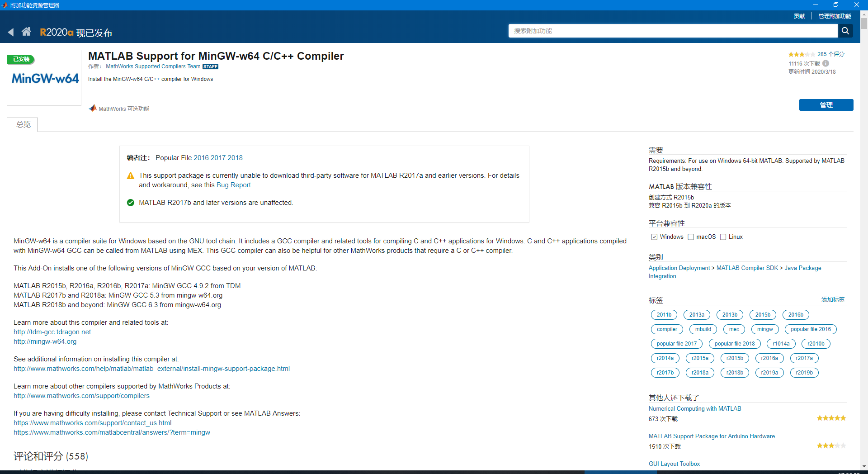Select the mingw tag
Image resolution: width=868 pixels, height=474 pixels.
(x=764, y=329)
